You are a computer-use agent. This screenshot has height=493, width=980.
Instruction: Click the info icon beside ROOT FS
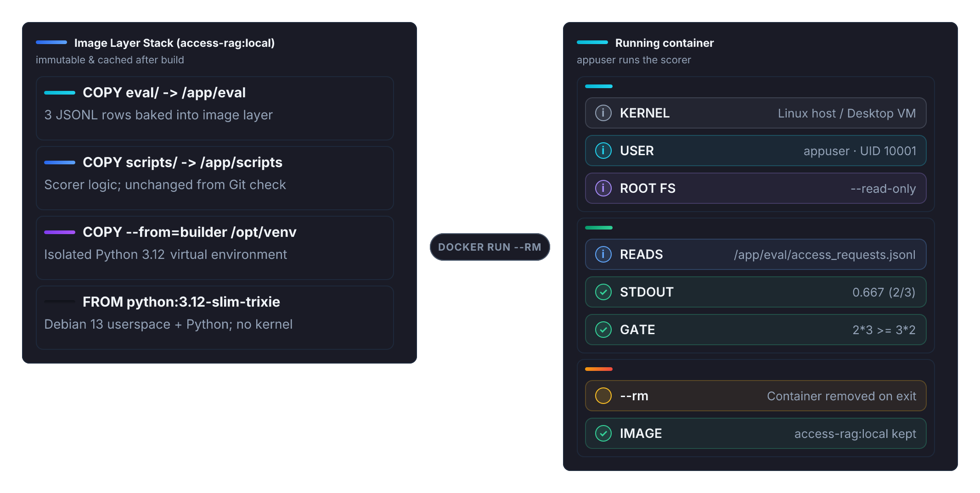[603, 188]
